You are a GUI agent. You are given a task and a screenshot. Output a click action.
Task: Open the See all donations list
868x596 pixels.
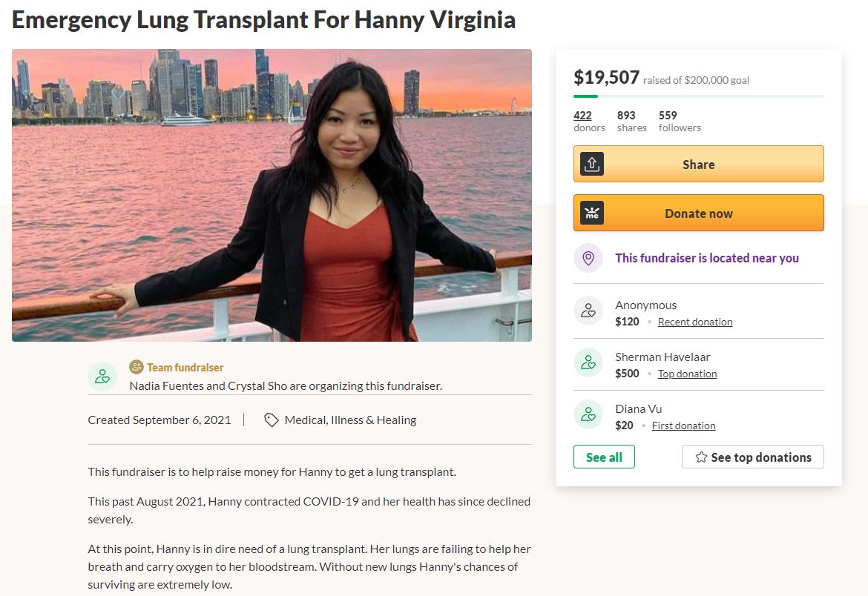[604, 457]
